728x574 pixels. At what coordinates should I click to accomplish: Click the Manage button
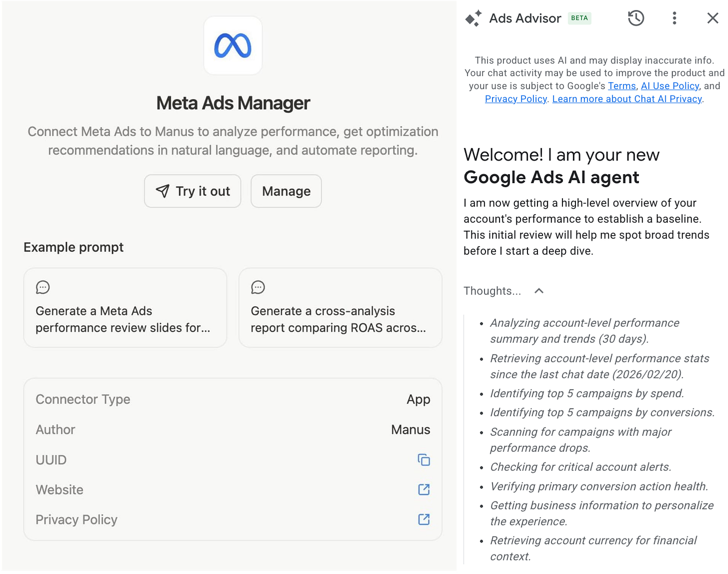[x=286, y=191]
